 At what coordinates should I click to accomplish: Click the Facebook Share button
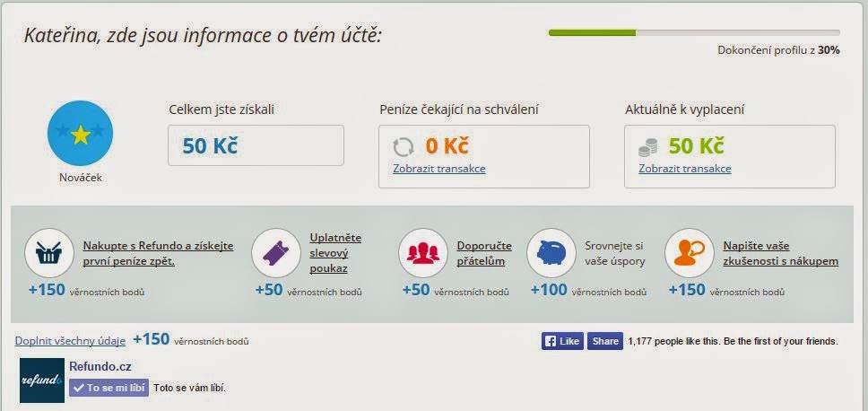pos(605,341)
